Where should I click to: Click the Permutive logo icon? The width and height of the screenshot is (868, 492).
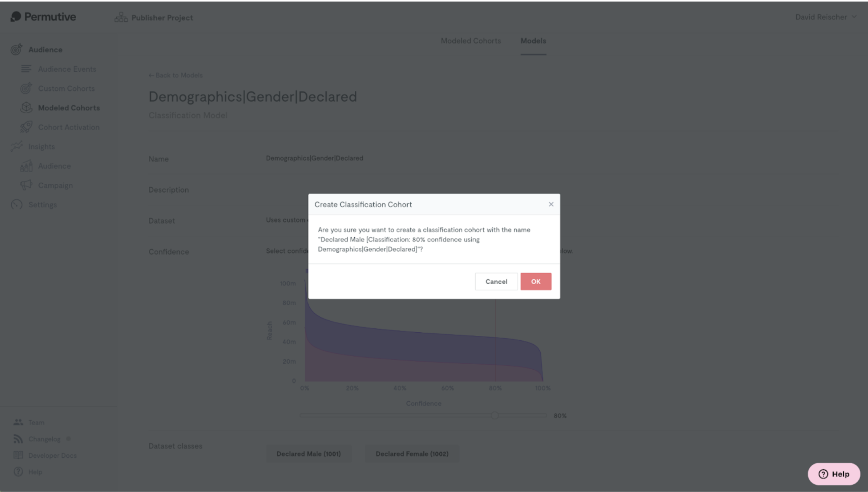click(16, 17)
